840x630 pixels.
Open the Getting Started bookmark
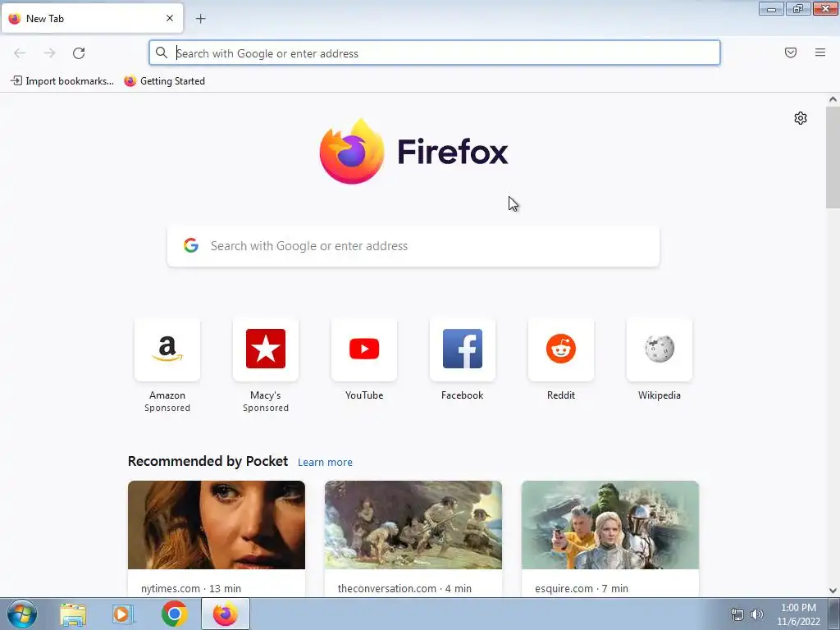coord(164,81)
